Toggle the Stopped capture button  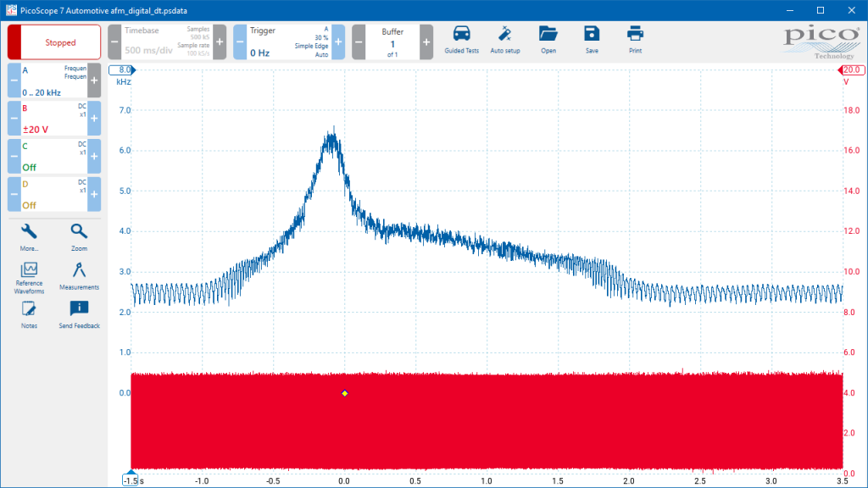coord(54,42)
